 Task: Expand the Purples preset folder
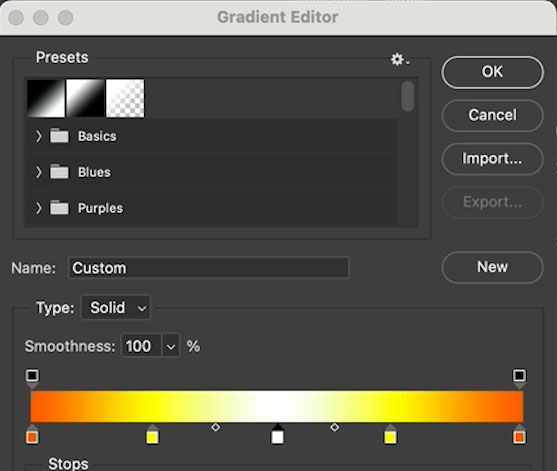tap(39, 208)
